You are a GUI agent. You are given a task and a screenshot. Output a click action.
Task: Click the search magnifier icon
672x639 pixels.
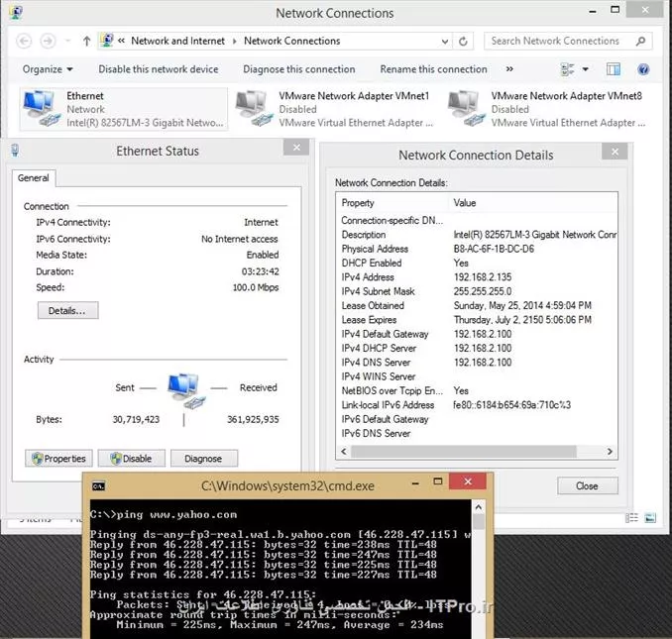pyautogui.click(x=640, y=42)
